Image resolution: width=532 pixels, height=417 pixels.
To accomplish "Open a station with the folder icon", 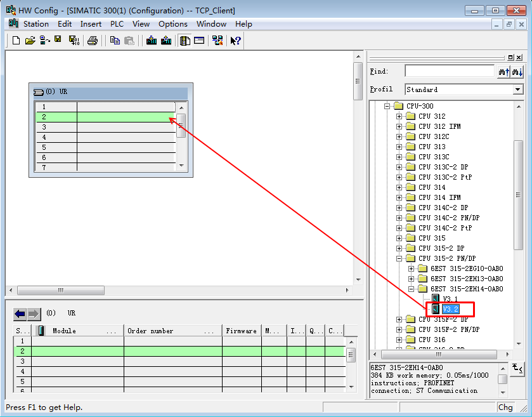I will click(x=30, y=41).
